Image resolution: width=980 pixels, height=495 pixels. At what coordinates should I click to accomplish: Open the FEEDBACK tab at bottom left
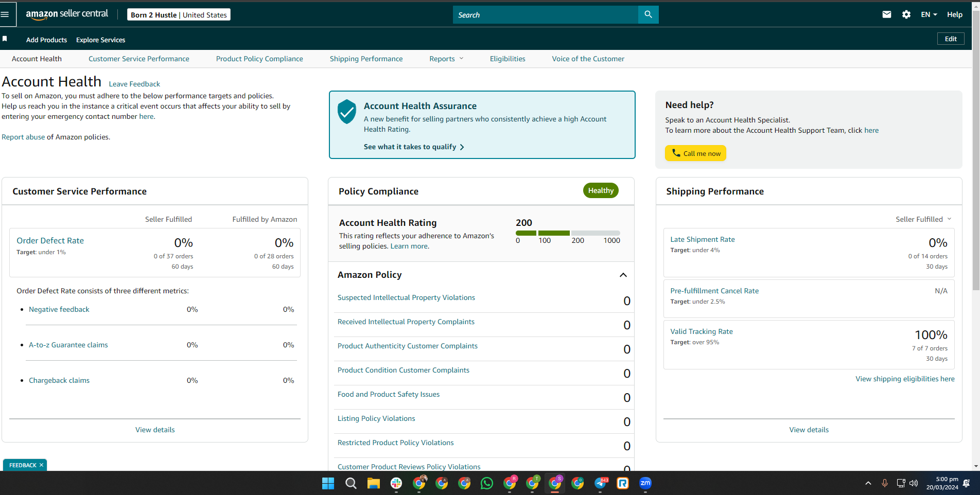point(23,465)
